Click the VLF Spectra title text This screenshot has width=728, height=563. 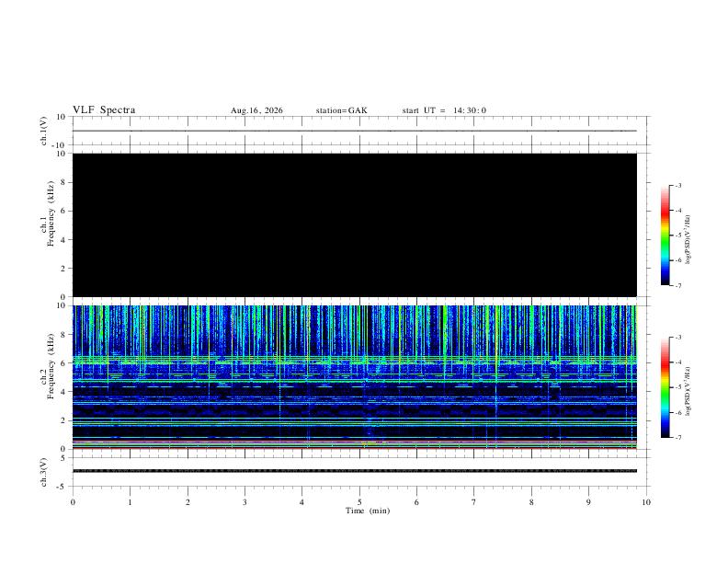click(x=104, y=110)
